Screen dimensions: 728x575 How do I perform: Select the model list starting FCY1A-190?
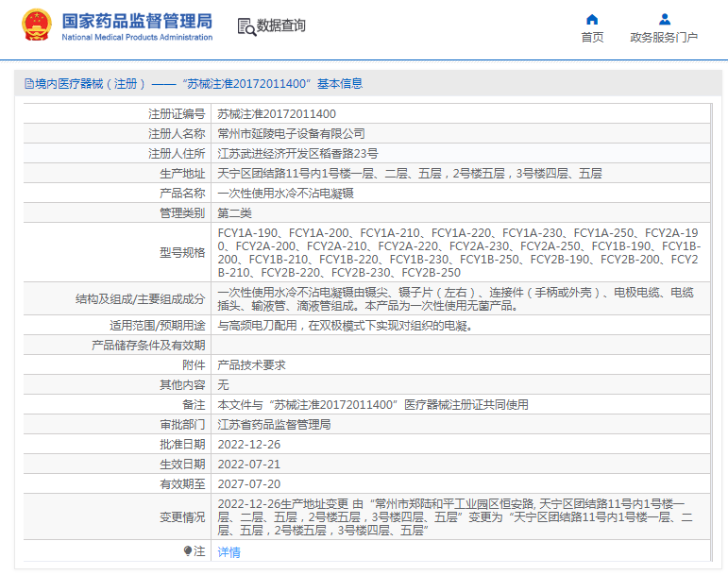click(459, 252)
